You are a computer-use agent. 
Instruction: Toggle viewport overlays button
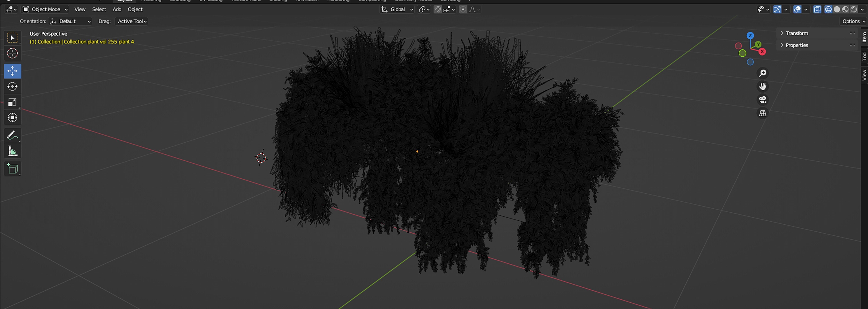pos(797,9)
